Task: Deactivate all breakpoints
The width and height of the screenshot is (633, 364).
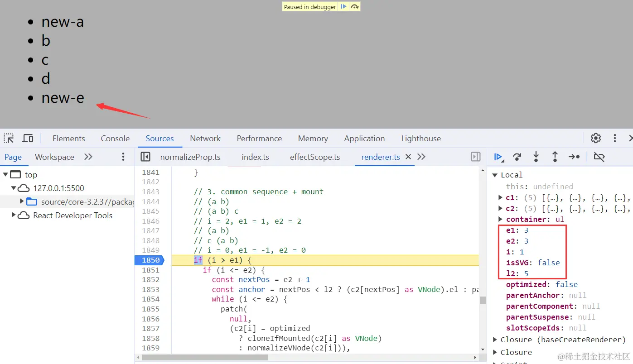Action: [599, 157]
